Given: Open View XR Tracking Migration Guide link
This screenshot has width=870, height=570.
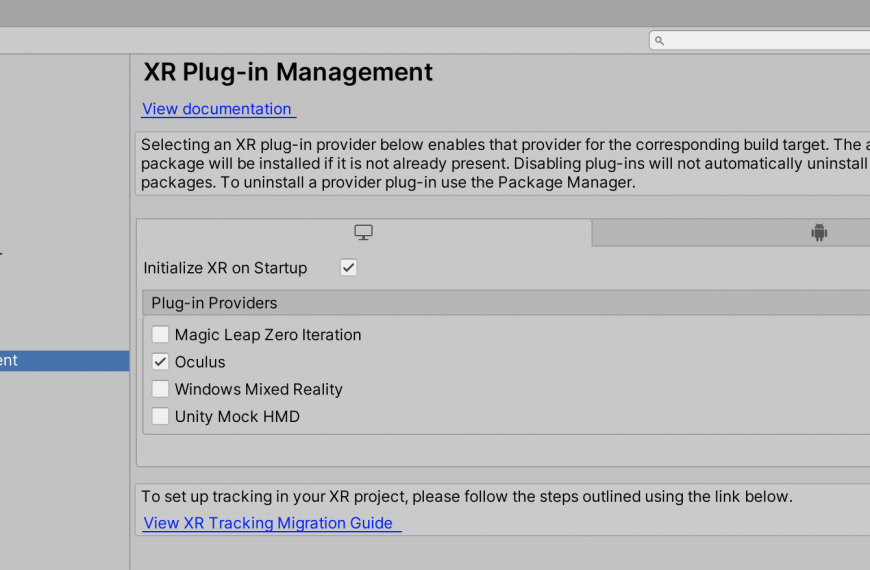Looking at the screenshot, I should [271, 523].
